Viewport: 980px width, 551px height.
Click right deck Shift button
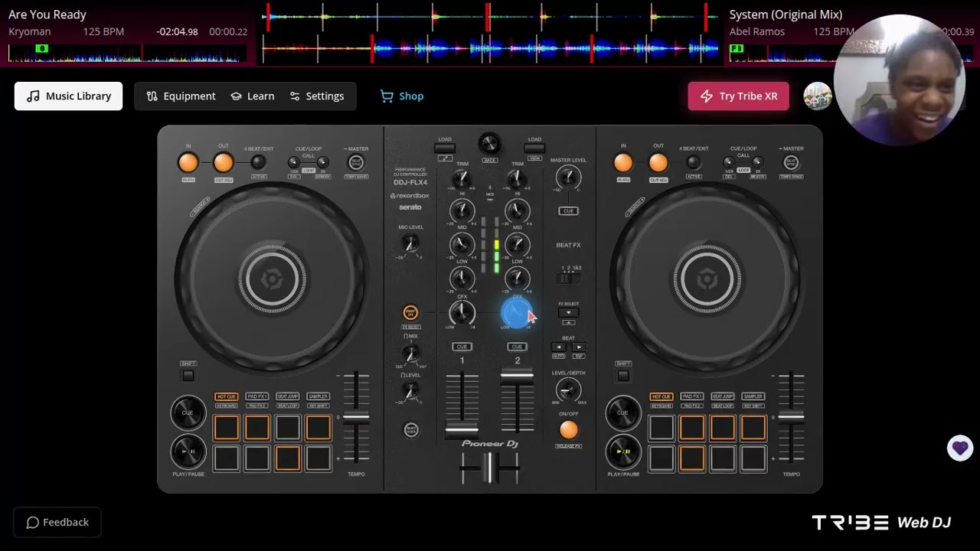pyautogui.click(x=623, y=375)
